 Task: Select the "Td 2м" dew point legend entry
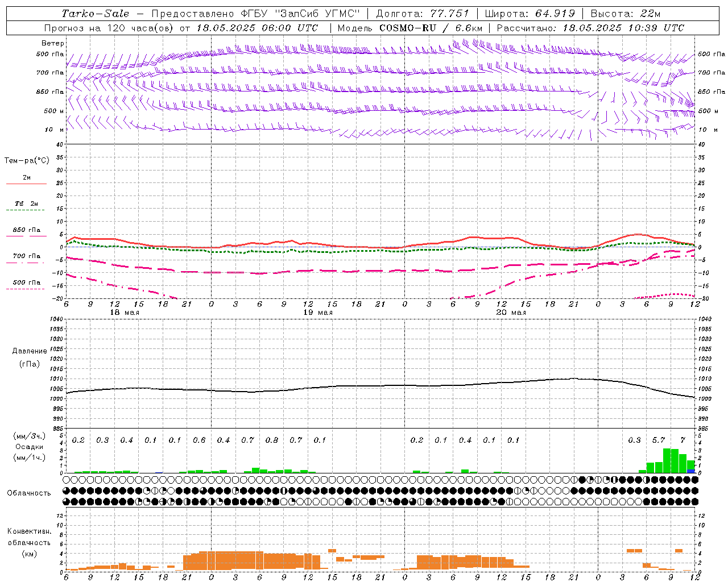point(27,203)
